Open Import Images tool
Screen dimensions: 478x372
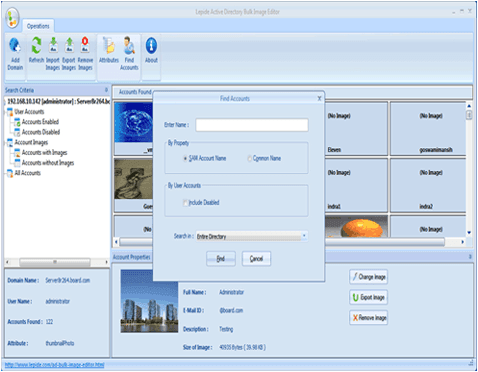(x=53, y=53)
